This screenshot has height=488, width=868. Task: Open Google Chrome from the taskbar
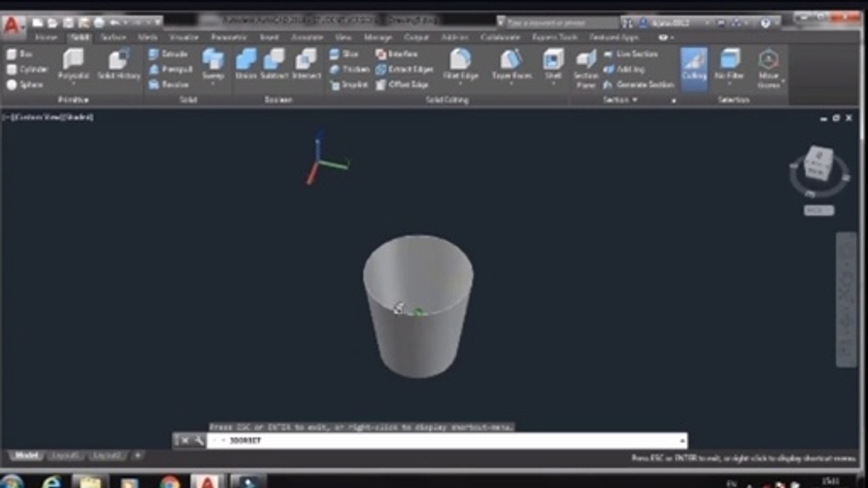coord(170,483)
